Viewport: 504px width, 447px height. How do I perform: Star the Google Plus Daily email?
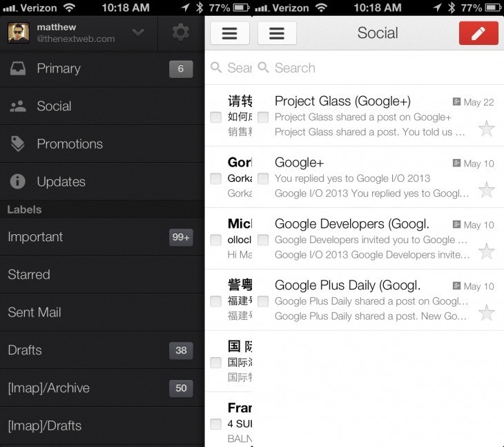(x=487, y=313)
